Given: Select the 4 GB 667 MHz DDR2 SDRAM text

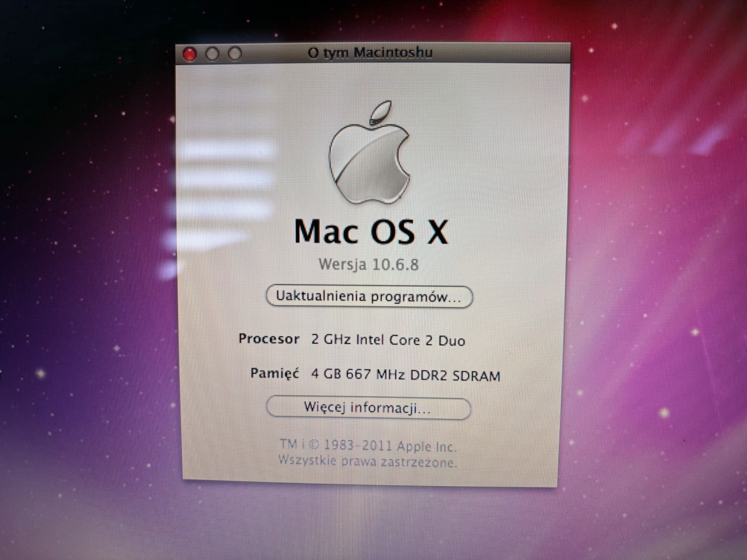Looking at the screenshot, I should pyautogui.click(x=406, y=375).
